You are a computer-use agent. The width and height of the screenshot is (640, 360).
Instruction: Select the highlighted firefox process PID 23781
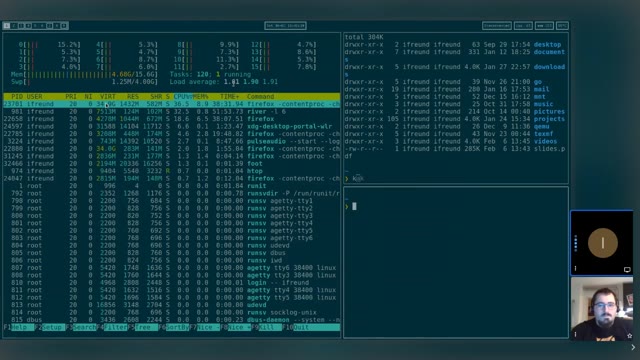[x=171, y=104]
